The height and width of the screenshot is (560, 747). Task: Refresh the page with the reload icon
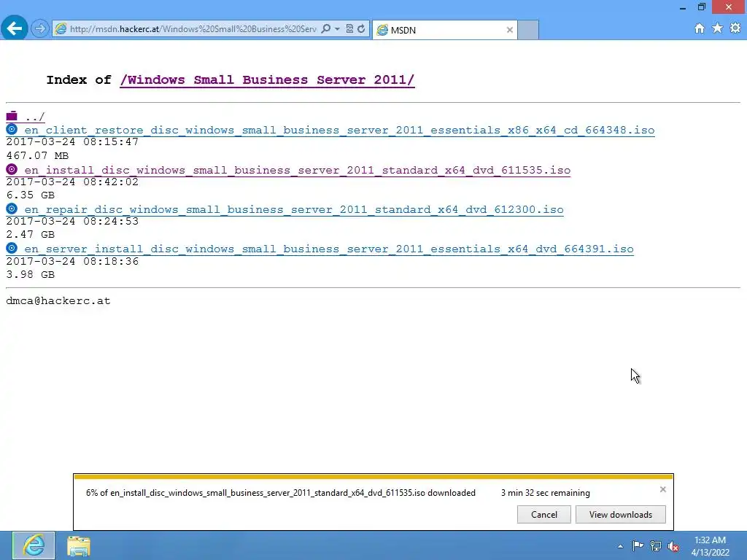click(361, 29)
